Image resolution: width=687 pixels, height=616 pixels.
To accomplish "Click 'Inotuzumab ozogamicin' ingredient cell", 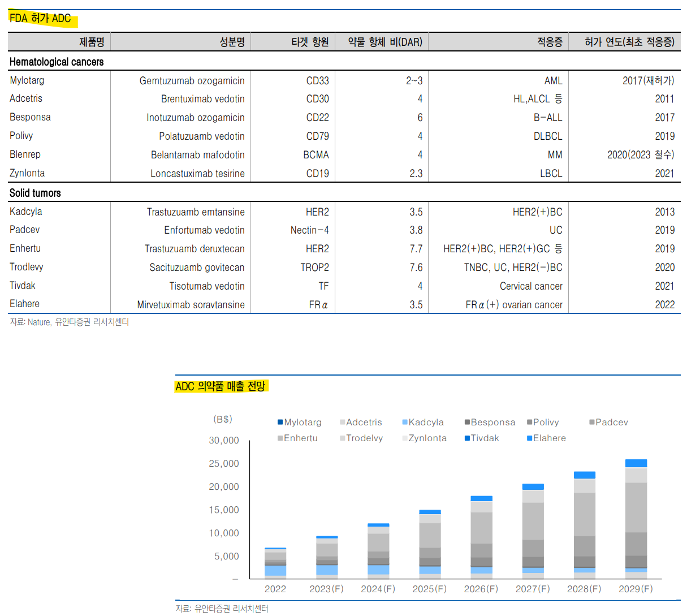I will (x=196, y=118).
